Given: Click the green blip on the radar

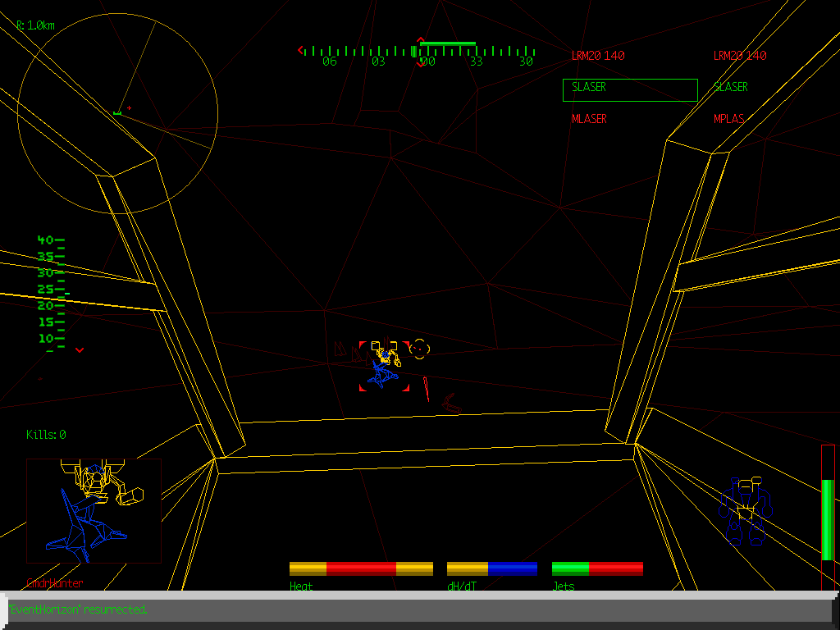Looking at the screenshot, I should pos(117,112).
